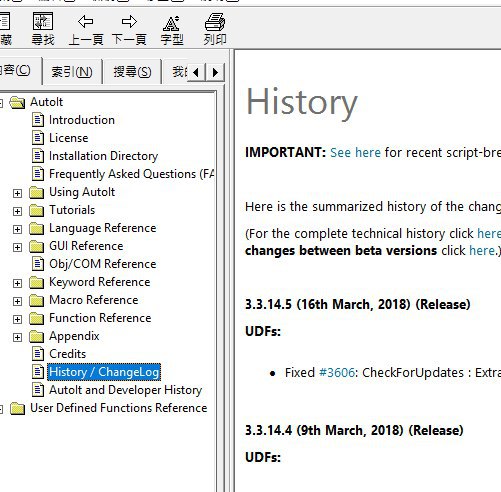Switch to the 索引(N) index tab
The image size is (501, 492).
click(x=72, y=72)
